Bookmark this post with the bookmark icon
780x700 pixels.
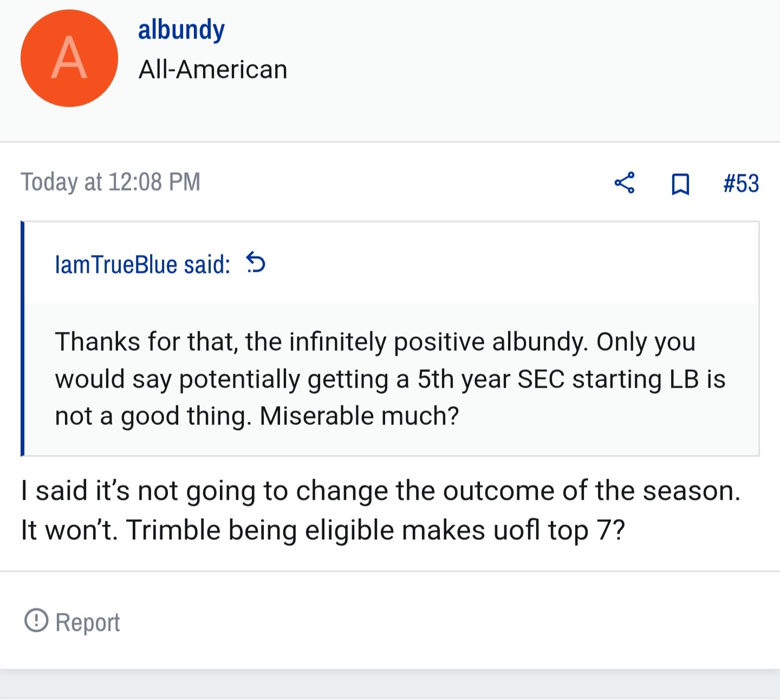point(680,184)
